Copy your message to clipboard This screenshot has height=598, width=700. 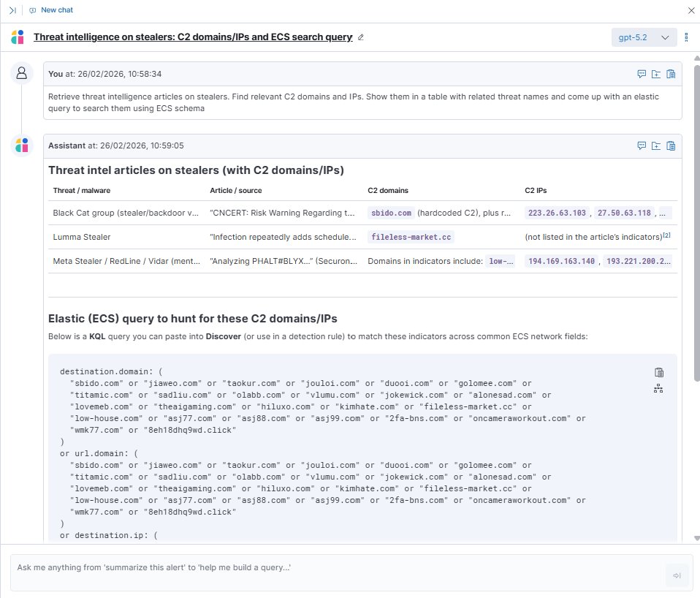671,74
